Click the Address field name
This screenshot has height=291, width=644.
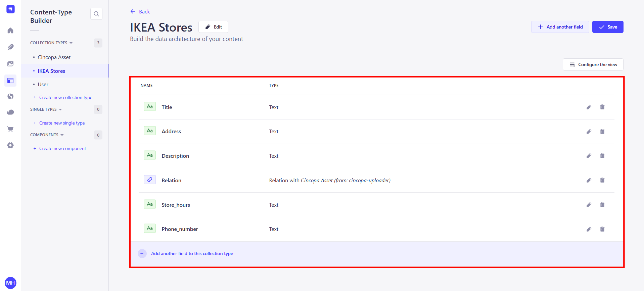point(171,132)
